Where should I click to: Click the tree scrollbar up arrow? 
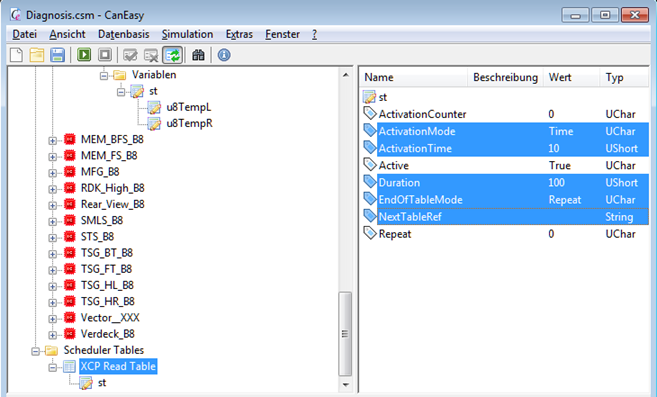(x=345, y=75)
